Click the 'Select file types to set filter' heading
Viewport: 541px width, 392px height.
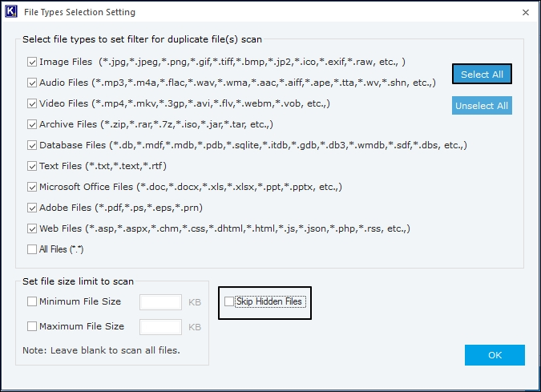click(x=142, y=39)
